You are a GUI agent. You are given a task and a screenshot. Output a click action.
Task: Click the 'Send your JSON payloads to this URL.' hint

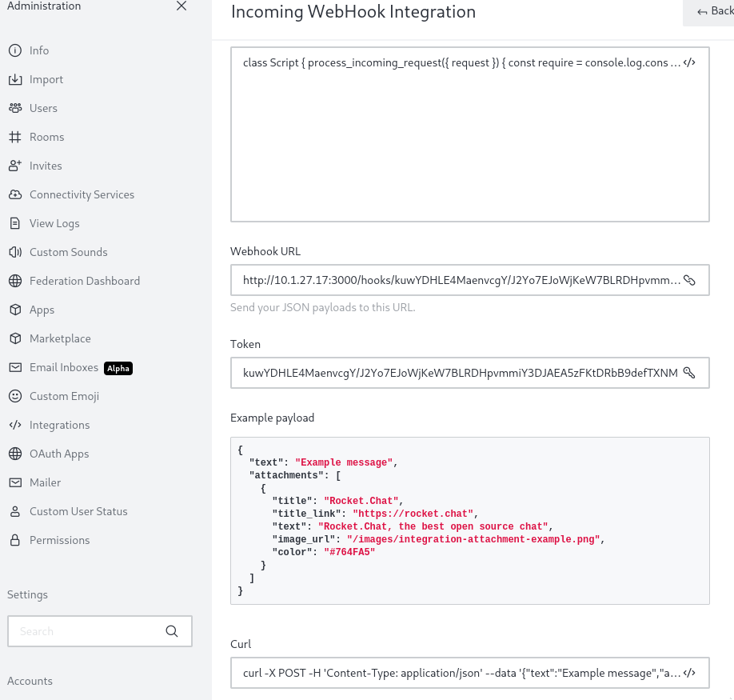click(322, 308)
